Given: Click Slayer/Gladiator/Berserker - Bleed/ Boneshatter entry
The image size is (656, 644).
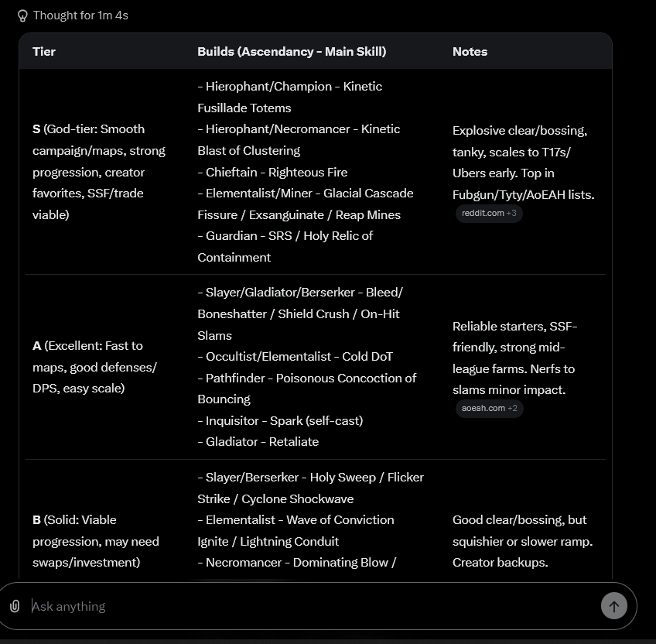Looking at the screenshot, I should pos(300,313).
